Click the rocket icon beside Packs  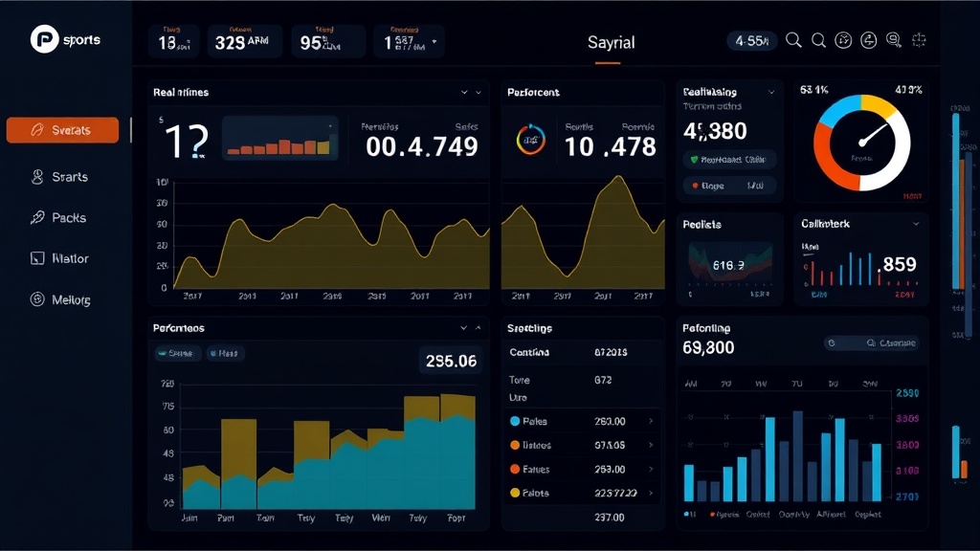pos(37,218)
